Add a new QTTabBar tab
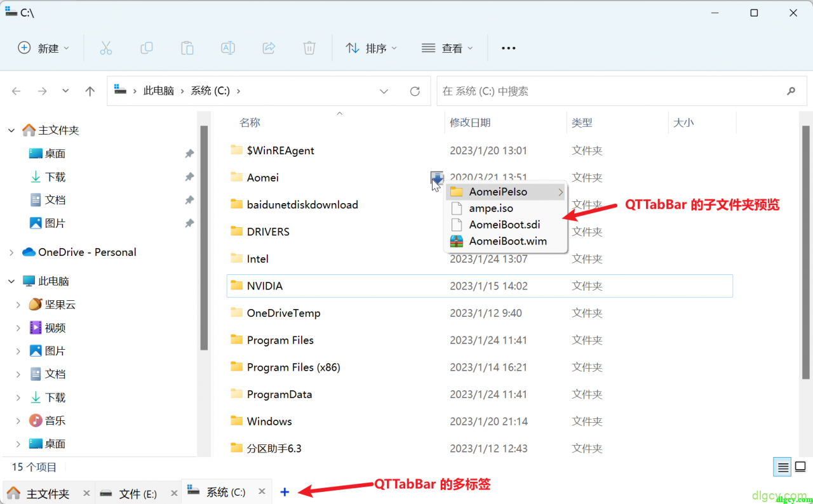Screen dimensions: 813x504 click(x=285, y=492)
